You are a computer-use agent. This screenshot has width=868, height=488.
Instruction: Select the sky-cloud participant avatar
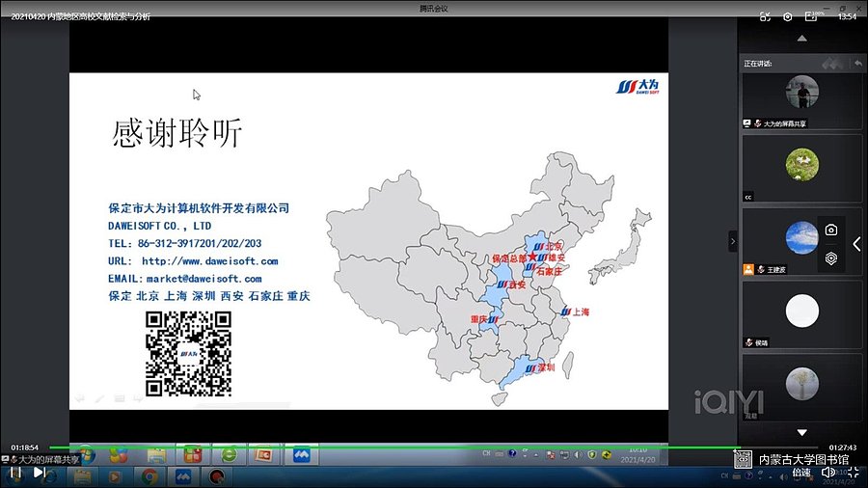[801, 237]
